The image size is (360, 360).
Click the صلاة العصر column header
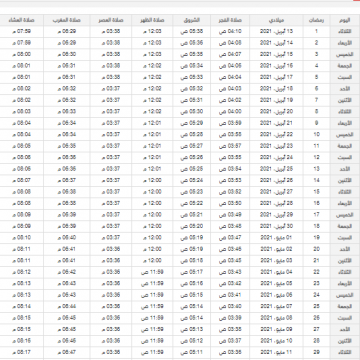coord(111,20)
